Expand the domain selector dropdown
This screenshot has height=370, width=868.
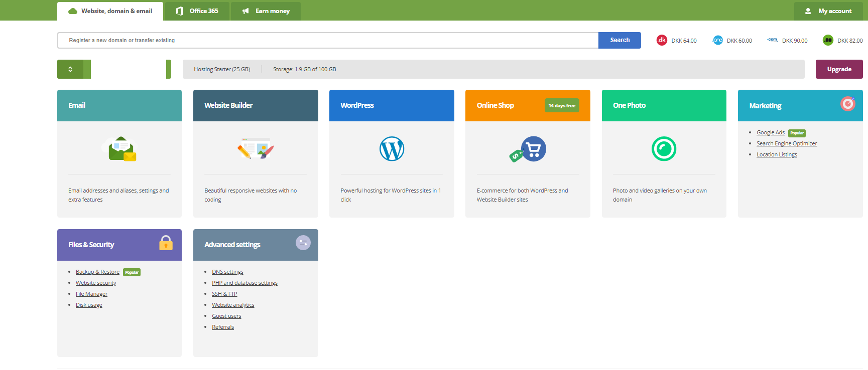point(71,69)
